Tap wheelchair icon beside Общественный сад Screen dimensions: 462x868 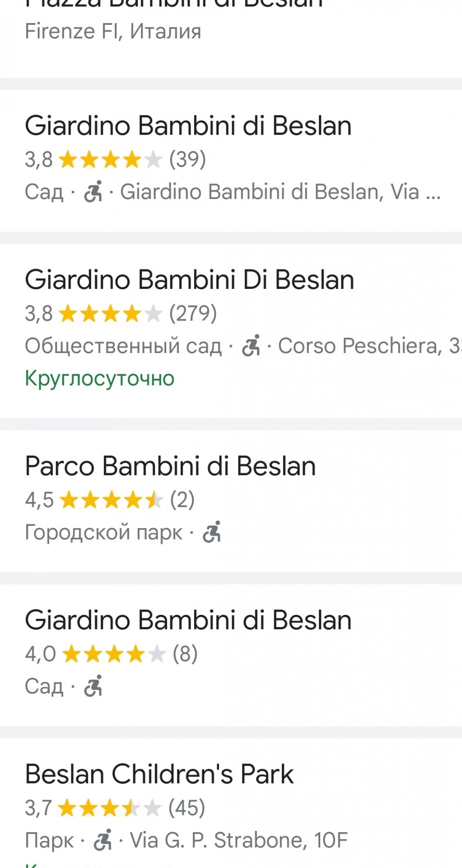click(x=251, y=345)
